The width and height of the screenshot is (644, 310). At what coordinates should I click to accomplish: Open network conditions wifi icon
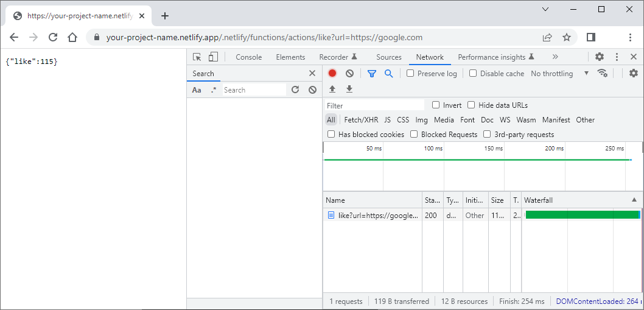pyautogui.click(x=603, y=73)
